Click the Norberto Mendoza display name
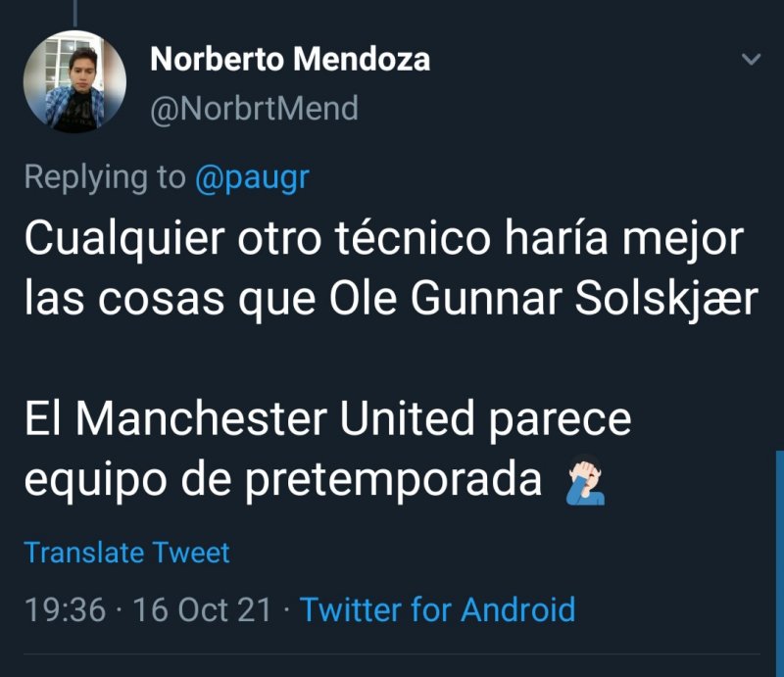Image resolution: width=784 pixels, height=677 pixels. pyautogui.click(x=290, y=60)
